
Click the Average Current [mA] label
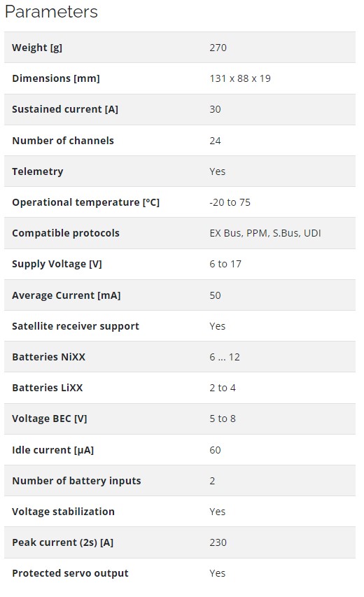pyautogui.click(x=66, y=295)
